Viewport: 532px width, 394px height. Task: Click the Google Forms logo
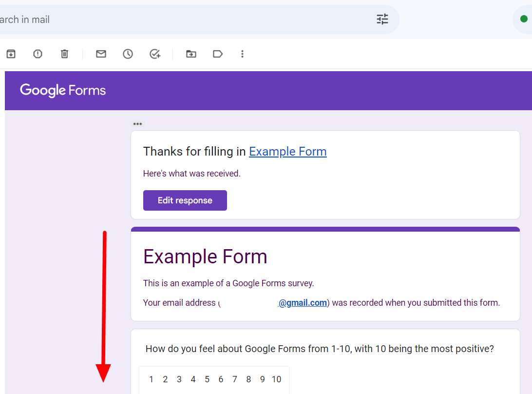(x=63, y=90)
